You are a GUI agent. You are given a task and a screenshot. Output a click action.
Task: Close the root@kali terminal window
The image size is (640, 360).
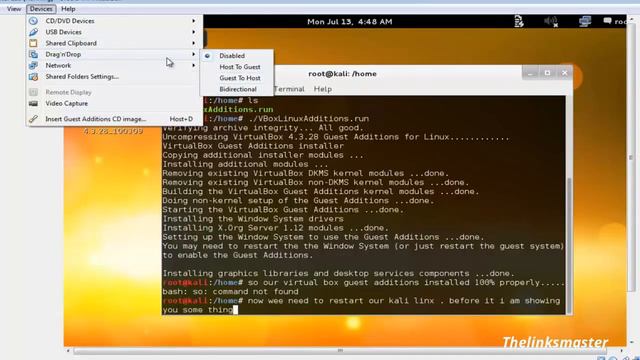pyautogui.click(x=564, y=73)
